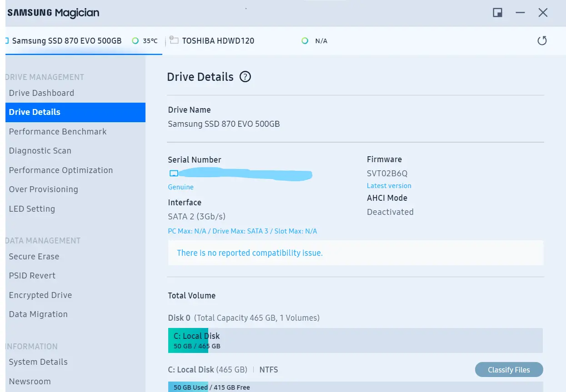This screenshot has width=566, height=392.
Task: Open Newsroom in sidebar
Action: click(75, 382)
